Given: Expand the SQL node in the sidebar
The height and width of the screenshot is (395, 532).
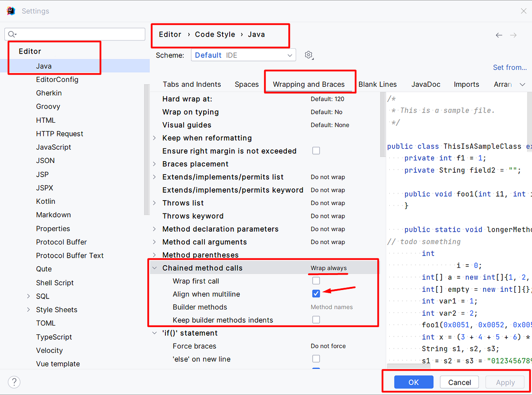Looking at the screenshot, I should [x=28, y=296].
